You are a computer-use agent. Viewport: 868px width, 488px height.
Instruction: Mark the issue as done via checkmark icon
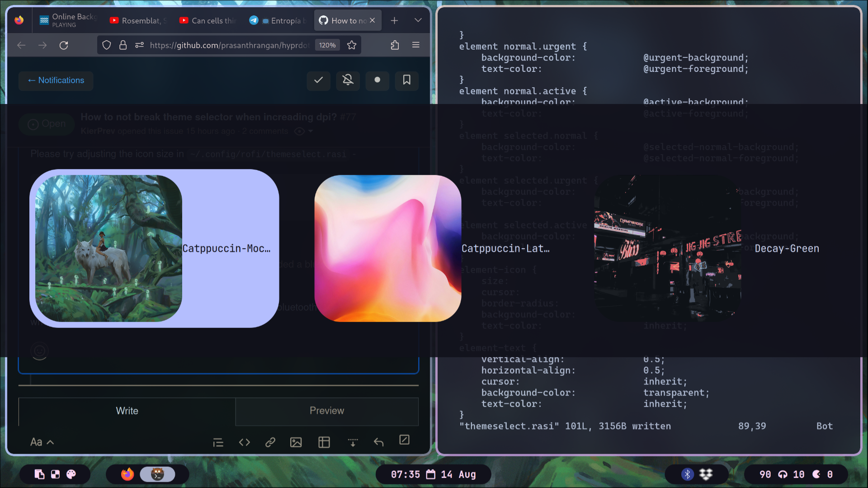[318, 81]
